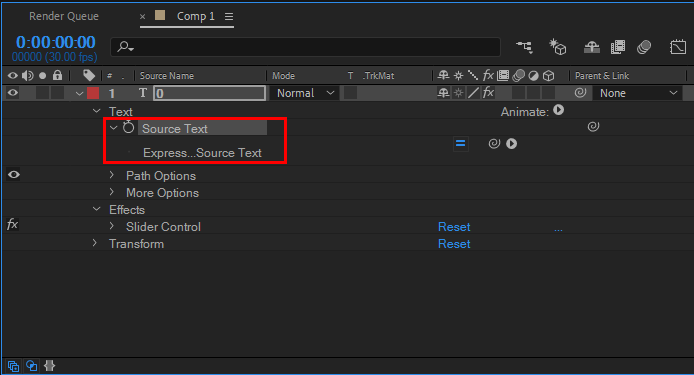Click the Shy column header icon
The image size is (694, 375).
(x=443, y=76)
